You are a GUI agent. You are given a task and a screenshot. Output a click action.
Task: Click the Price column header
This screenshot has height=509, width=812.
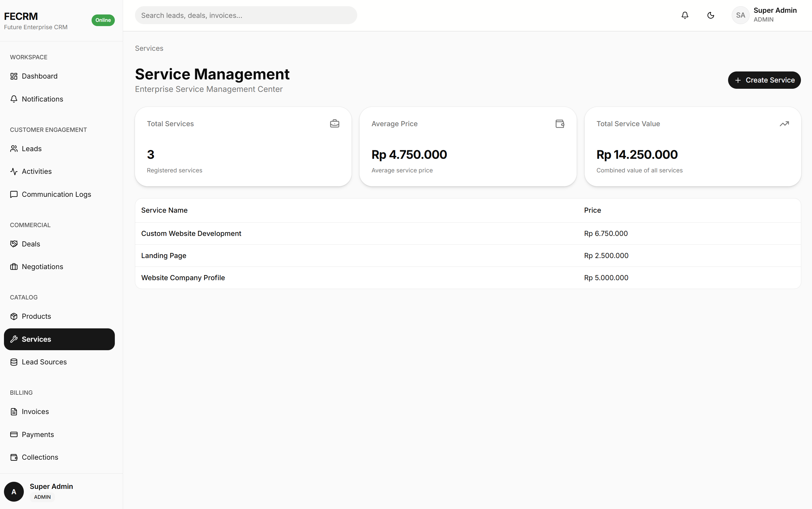click(x=592, y=210)
